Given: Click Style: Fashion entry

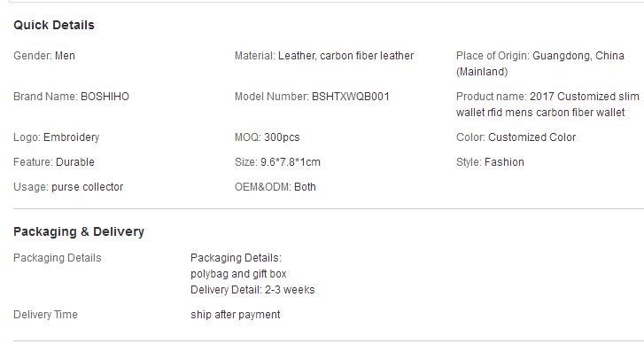Looking at the screenshot, I should 490,162.
